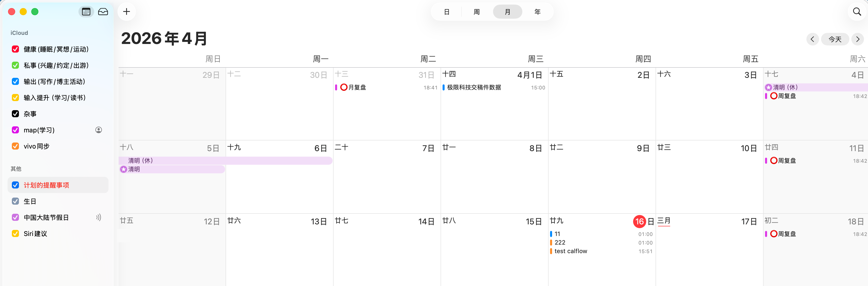Click the shared person icon beside map(学习)

[x=98, y=130]
